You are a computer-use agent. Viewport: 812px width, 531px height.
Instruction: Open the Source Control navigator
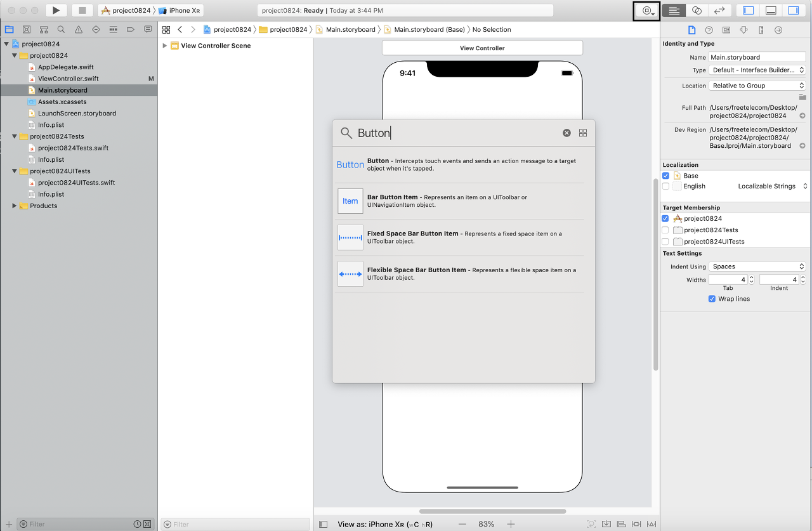click(27, 29)
